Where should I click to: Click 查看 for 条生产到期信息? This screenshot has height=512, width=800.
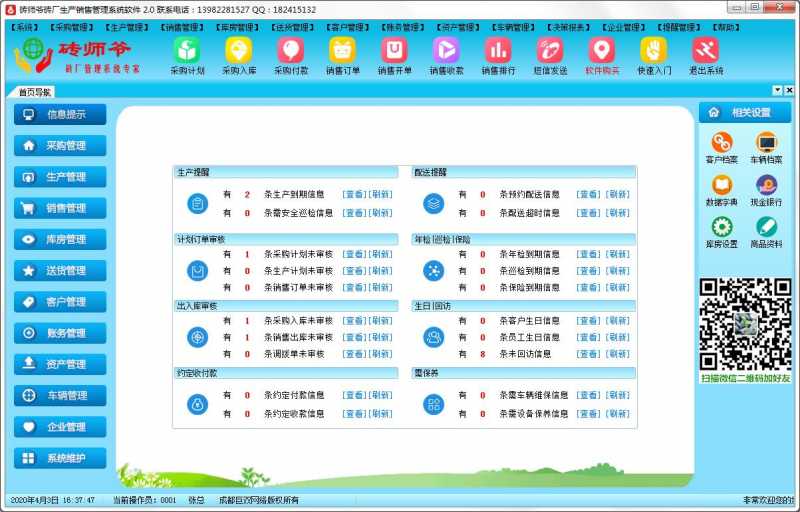(354, 195)
